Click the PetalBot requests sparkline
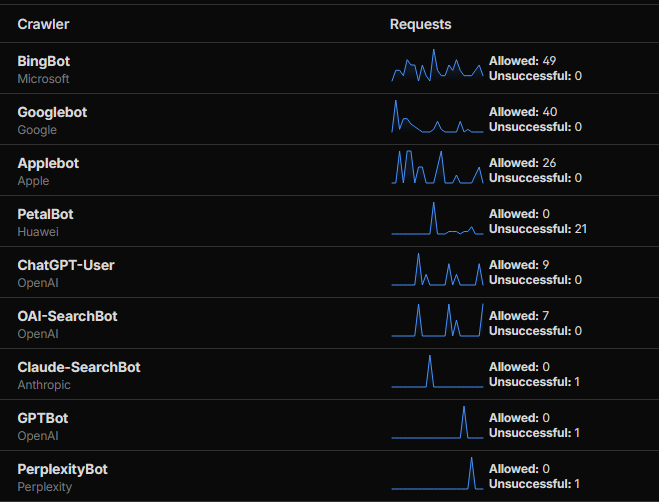Screen dimensions: 659x502 (x=437, y=220)
